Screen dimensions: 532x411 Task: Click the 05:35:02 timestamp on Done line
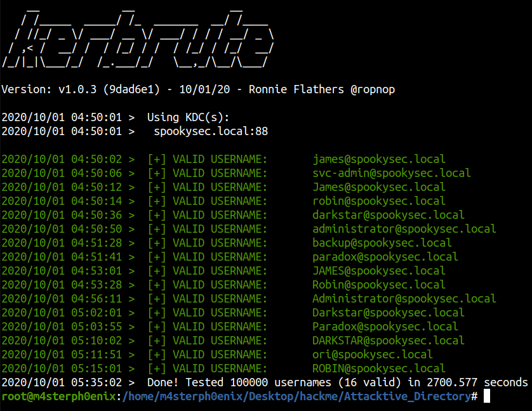coord(96,382)
